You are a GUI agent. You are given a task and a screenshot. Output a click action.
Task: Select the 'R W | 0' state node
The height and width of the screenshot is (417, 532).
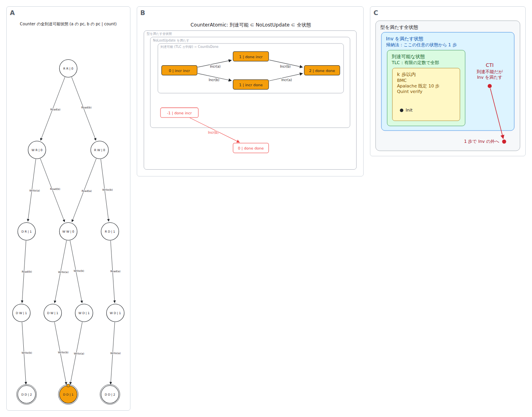coord(100,150)
